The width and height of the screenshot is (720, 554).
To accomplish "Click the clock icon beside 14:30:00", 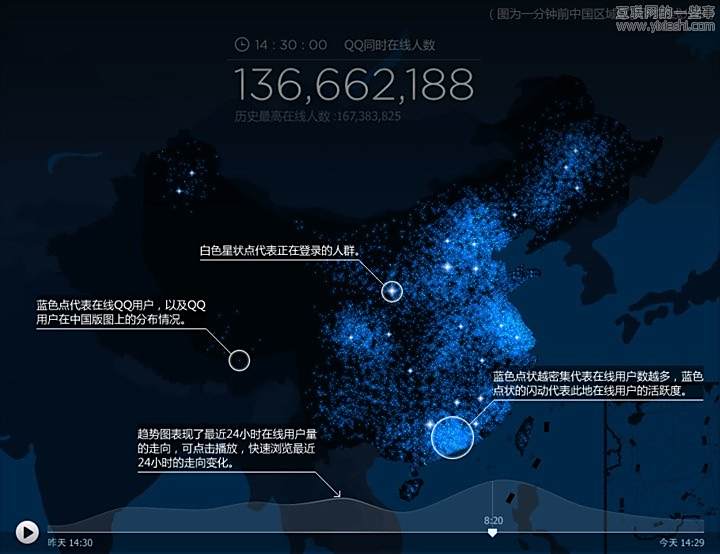I will (242, 44).
